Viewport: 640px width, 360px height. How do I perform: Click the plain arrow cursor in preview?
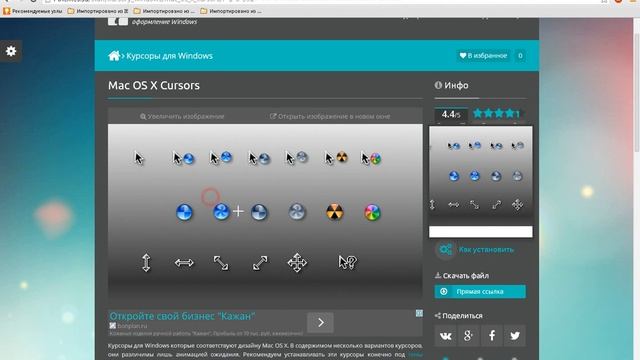[x=139, y=158]
